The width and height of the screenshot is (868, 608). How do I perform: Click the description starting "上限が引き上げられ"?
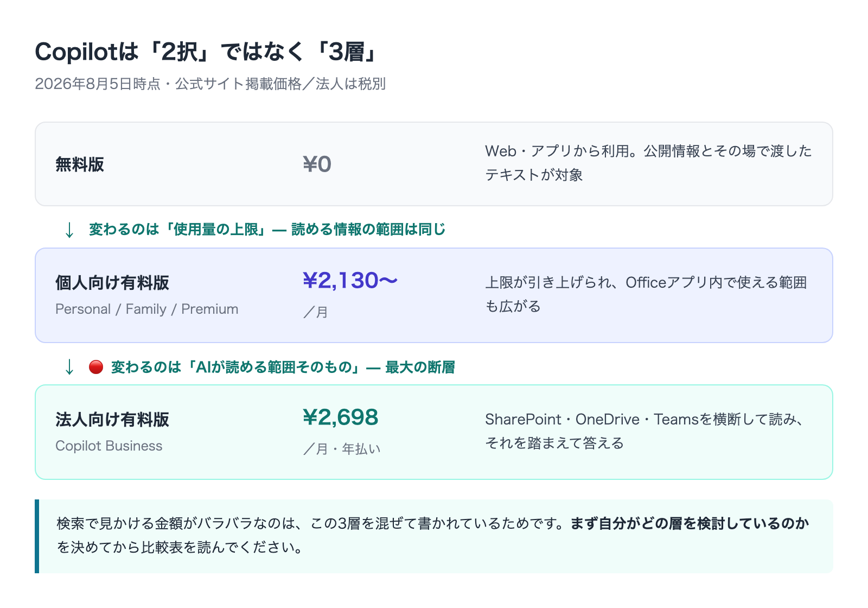(x=646, y=294)
